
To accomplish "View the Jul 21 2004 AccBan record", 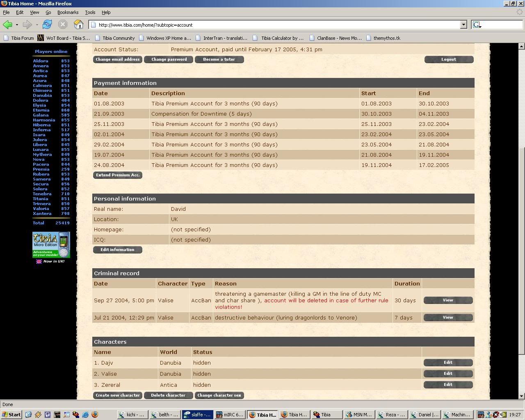I will coord(448,317).
